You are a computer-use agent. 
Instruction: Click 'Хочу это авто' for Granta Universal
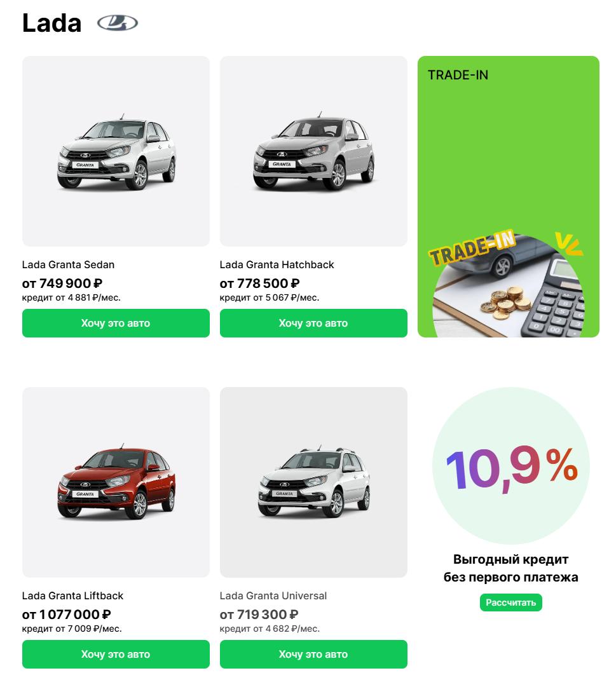pyautogui.click(x=313, y=654)
